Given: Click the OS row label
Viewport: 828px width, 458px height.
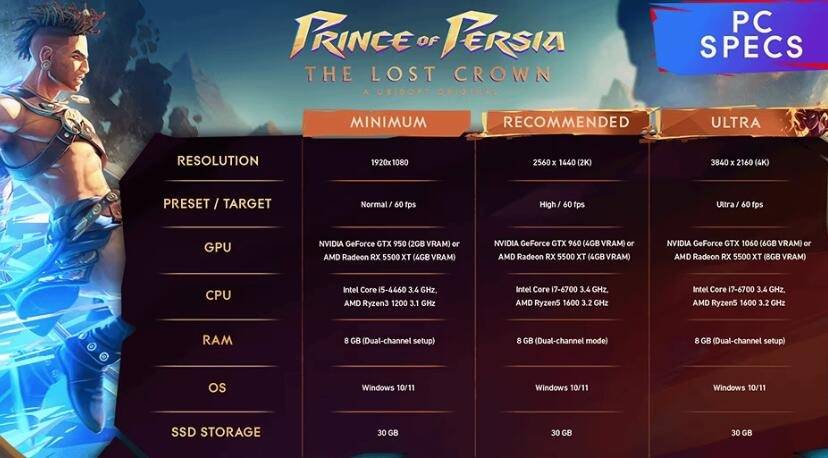Looking at the screenshot, I should click(x=218, y=386).
